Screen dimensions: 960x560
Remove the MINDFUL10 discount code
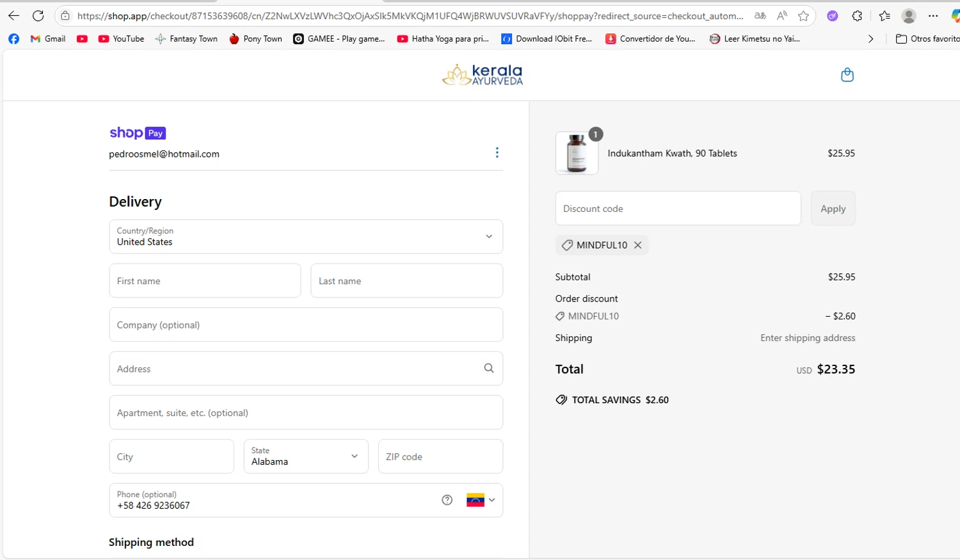coord(637,245)
